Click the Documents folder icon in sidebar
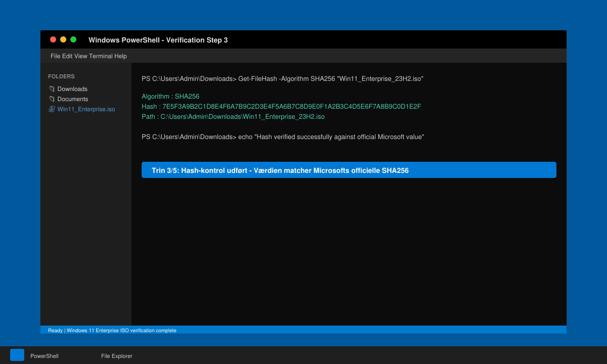 click(52, 99)
